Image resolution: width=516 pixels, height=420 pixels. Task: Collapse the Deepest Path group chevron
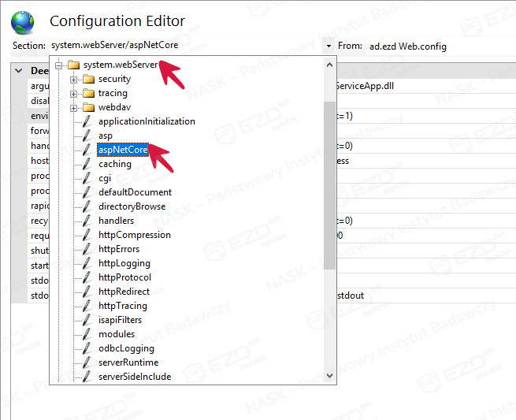pos(19,71)
